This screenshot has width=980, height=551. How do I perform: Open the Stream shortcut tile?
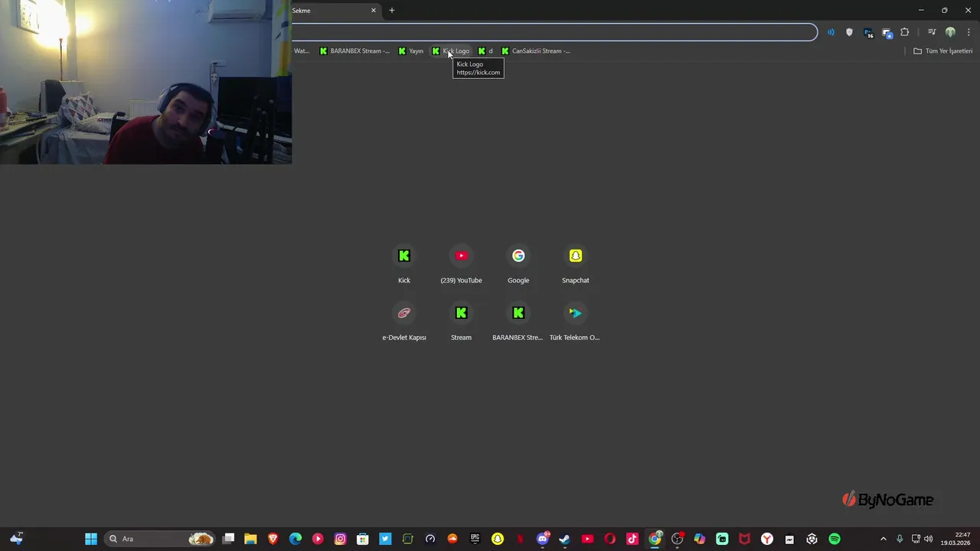(x=461, y=321)
